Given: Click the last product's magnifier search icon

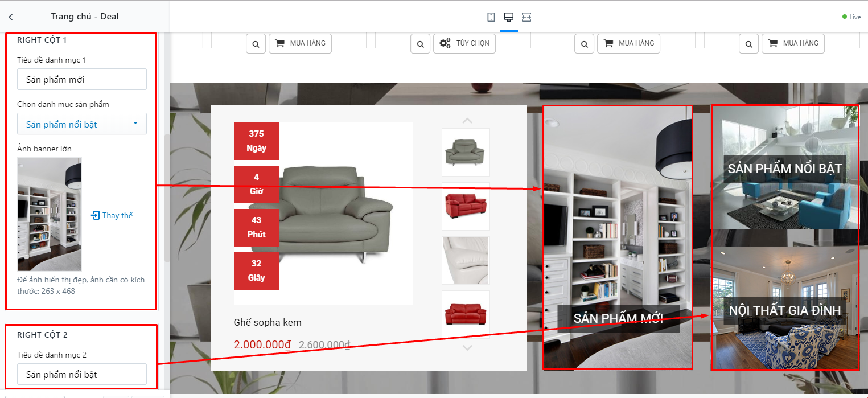Looking at the screenshot, I should pyautogui.click(x=749, y=43).
